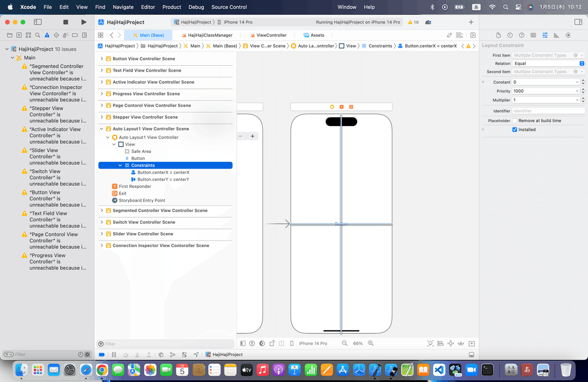Open the Source Control navigator icon
Image resolution: width=588 pixels, height=382 pixels.
pyautogui.click(x=19, y=35)
